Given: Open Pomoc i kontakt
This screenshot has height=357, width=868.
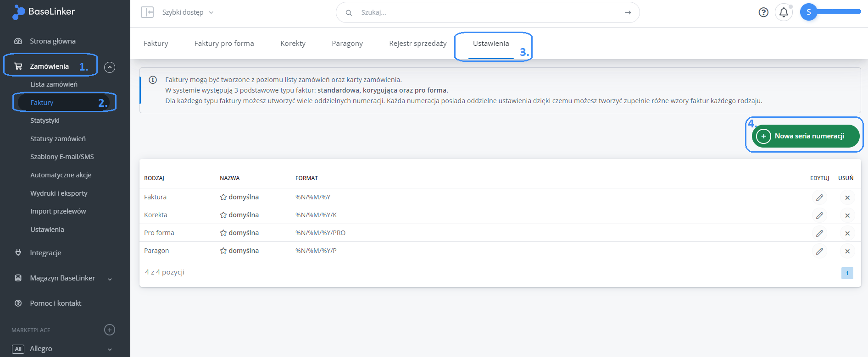Looking at the screenshot, I should (56, 303).
